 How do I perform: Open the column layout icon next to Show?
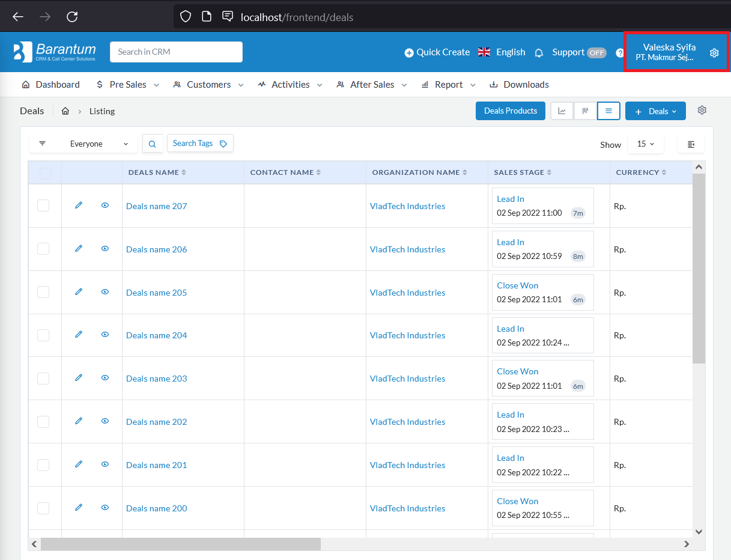691,144
